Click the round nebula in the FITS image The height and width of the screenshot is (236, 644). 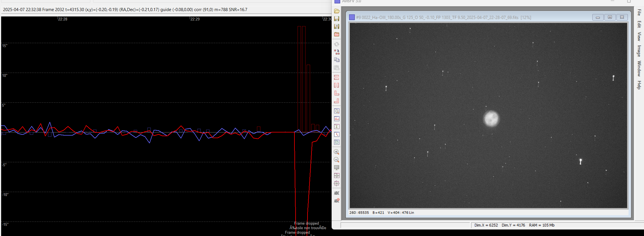point(491,119)
